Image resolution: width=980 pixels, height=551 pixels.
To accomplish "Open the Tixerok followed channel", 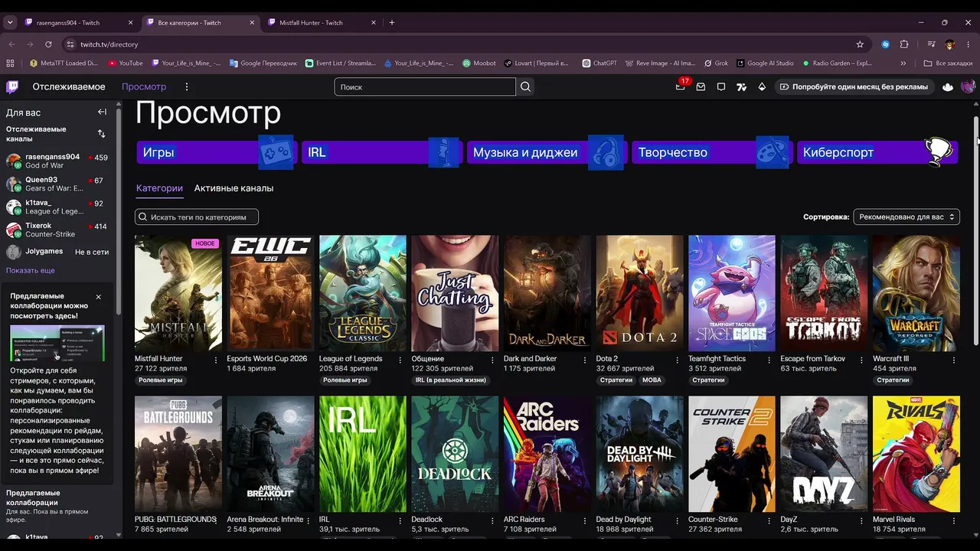I will (57, 230).
